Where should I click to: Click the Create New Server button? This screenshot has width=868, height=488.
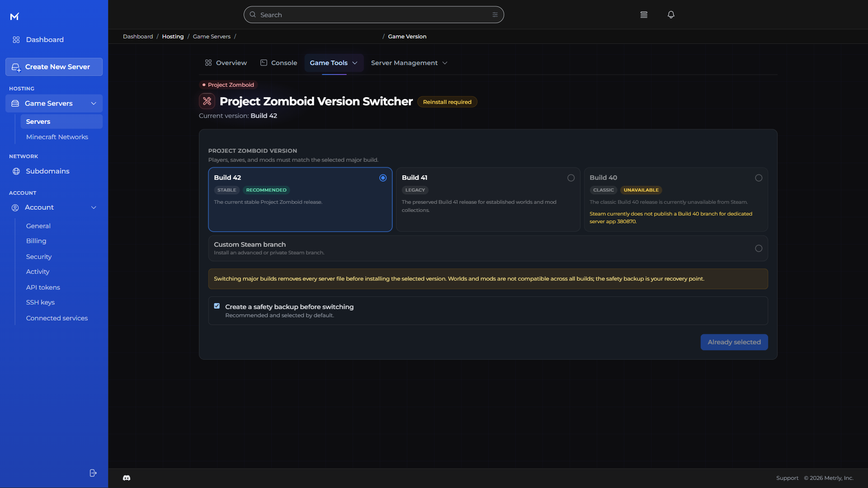54,67
